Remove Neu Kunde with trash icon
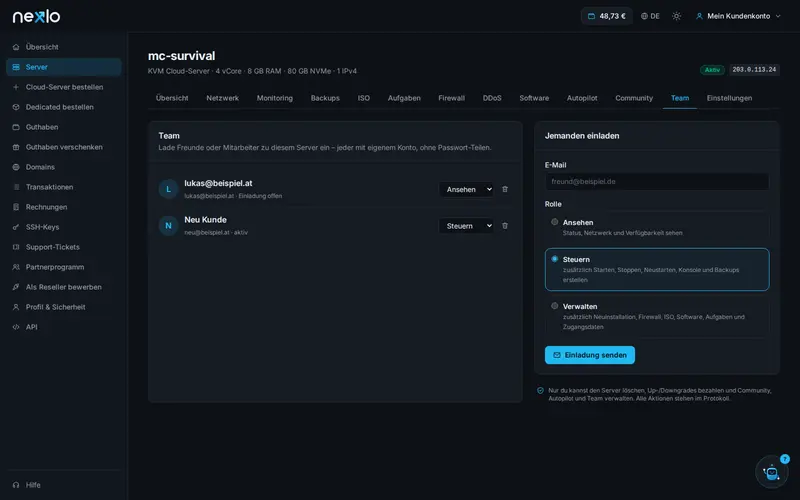The width and height of the screenshot is (800, 500). tap(505, 226)
